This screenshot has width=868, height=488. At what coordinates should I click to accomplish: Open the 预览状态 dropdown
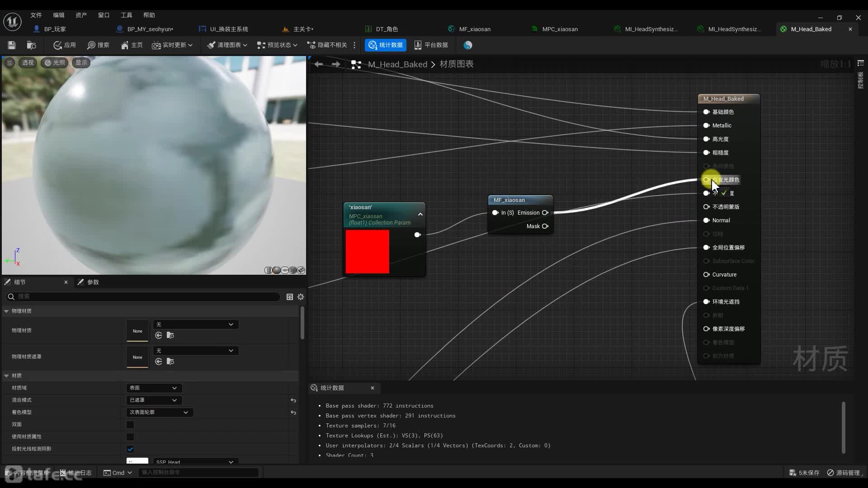coord(277,45)
